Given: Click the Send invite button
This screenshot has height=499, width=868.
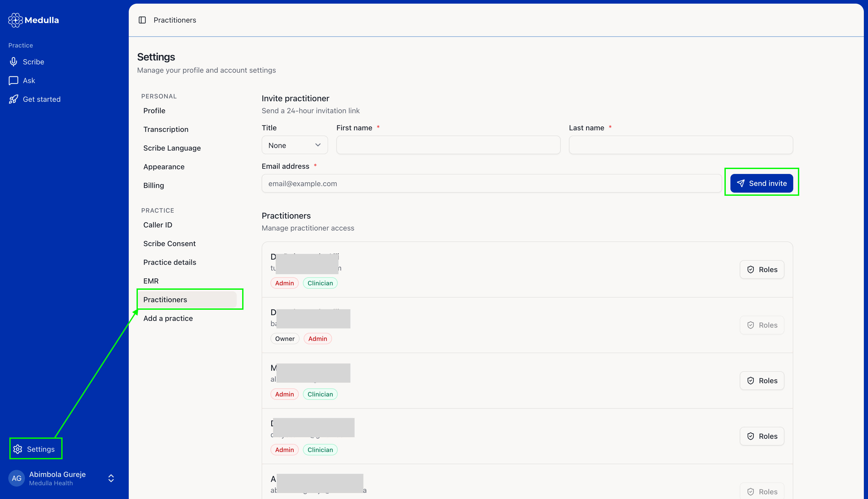Looking at the screenshot, I should (762, 183).
